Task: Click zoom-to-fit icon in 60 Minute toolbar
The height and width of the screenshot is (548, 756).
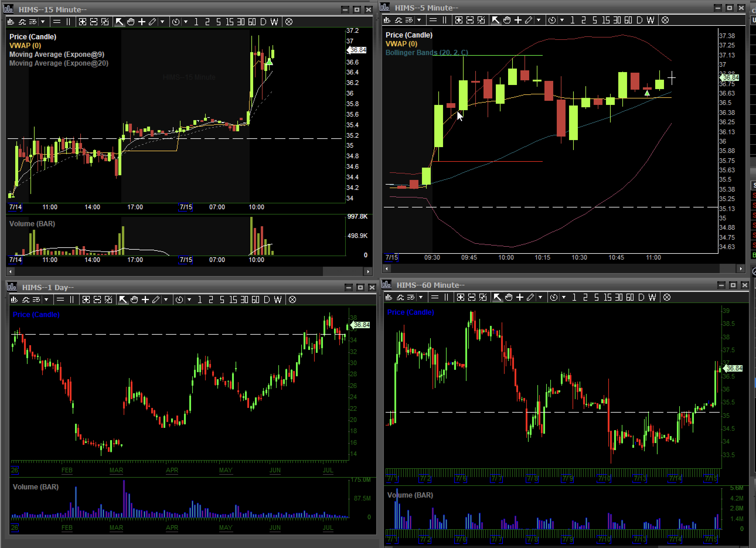Action: coord(483,297)
